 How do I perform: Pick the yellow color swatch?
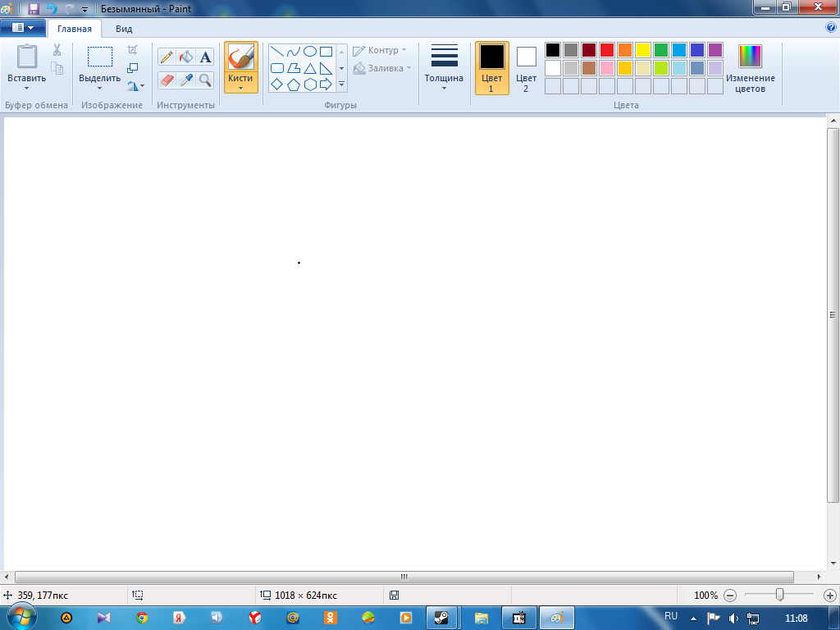click(x=643, y=50)
